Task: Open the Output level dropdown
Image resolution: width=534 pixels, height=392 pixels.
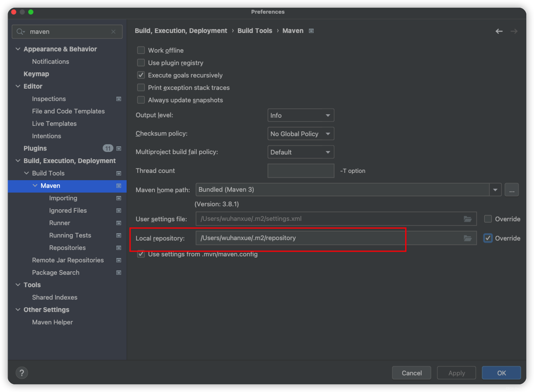Action: (x=301, y=115)
